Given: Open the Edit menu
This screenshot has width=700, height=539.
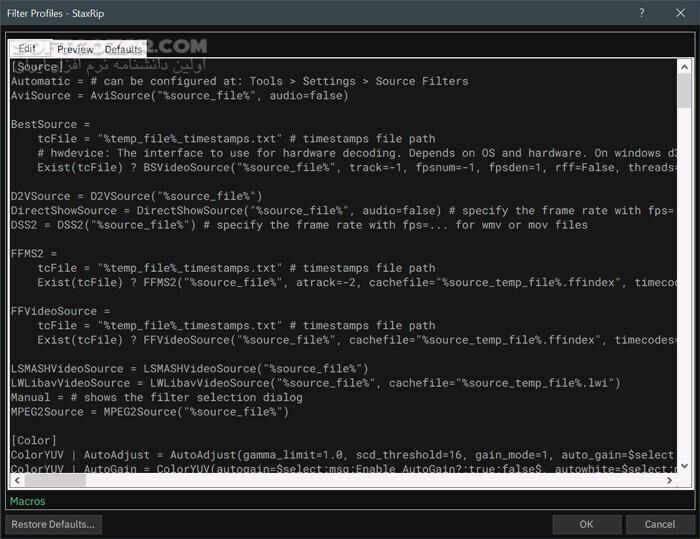Looking at the screenshot, I should 27,49.
